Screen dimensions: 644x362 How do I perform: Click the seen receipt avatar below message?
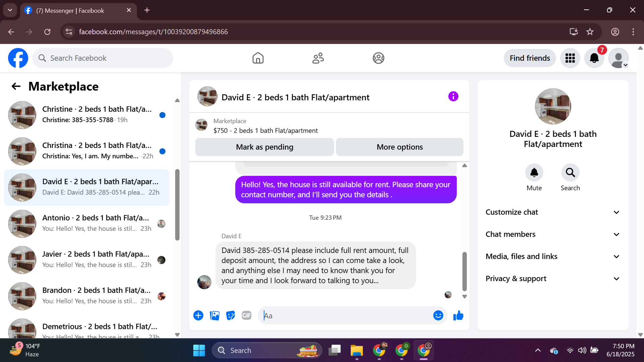tap(448, 295)
